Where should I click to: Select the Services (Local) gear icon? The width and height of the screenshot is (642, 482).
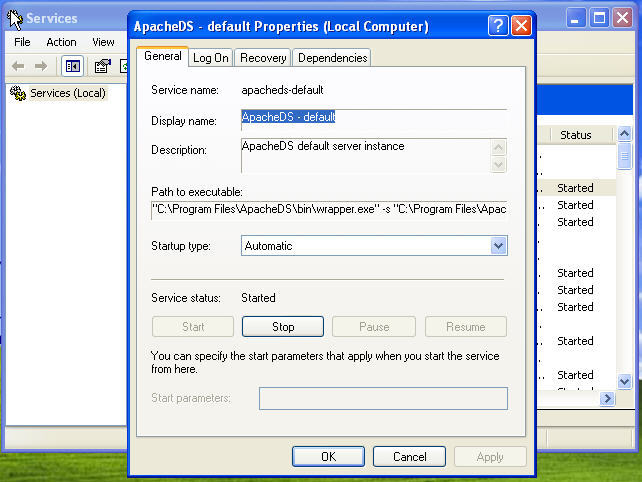pyautogui.click(x=18, y=93)
